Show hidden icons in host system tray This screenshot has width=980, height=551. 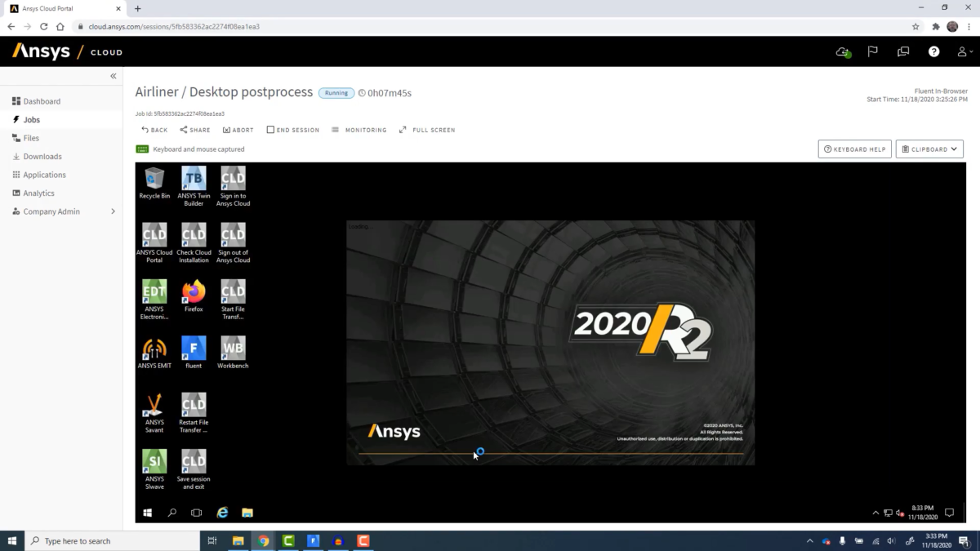(x=810, y=540)
